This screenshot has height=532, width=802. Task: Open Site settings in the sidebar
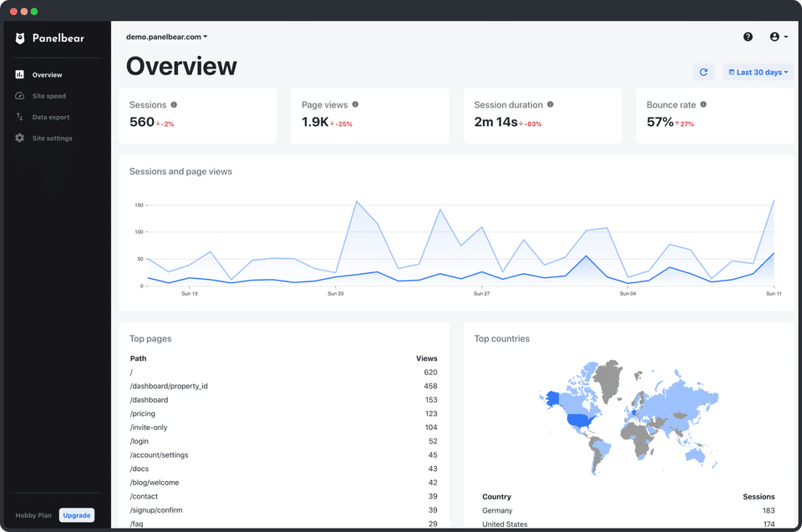(52, 138)
